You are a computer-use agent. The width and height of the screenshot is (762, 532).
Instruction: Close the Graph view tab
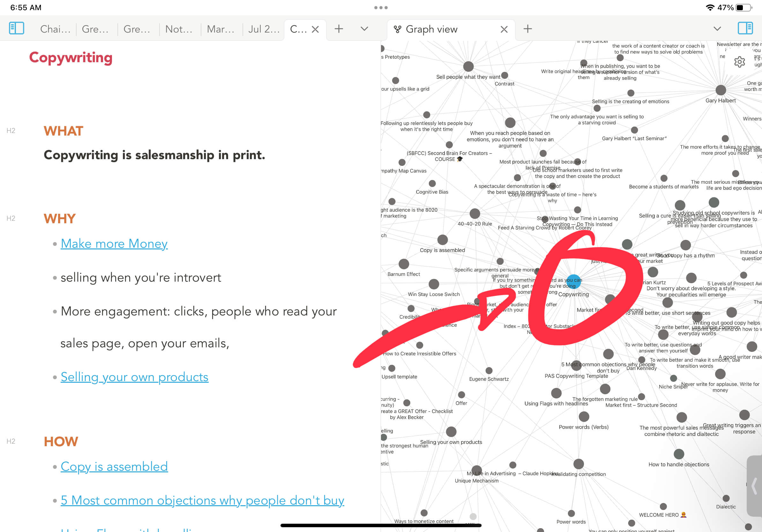click(504, 30)
